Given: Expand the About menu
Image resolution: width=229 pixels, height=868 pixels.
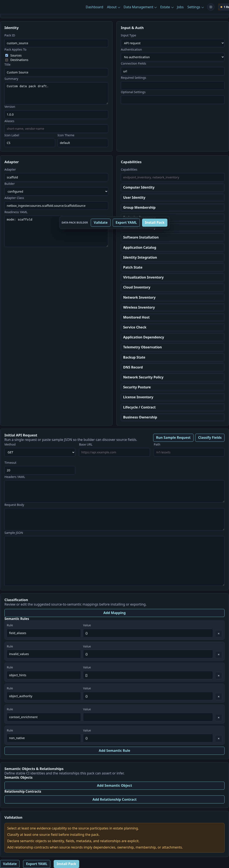Looking at the screenshot, I should tap(113, 7).
